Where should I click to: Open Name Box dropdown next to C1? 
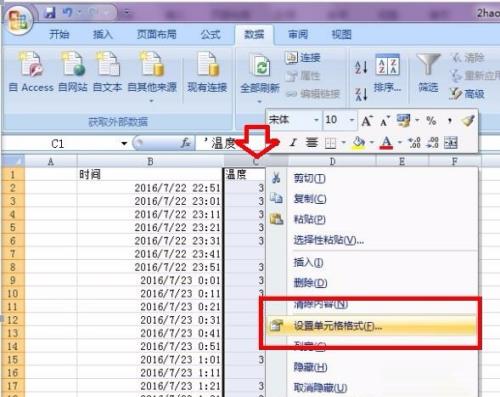tap(124, 144)
